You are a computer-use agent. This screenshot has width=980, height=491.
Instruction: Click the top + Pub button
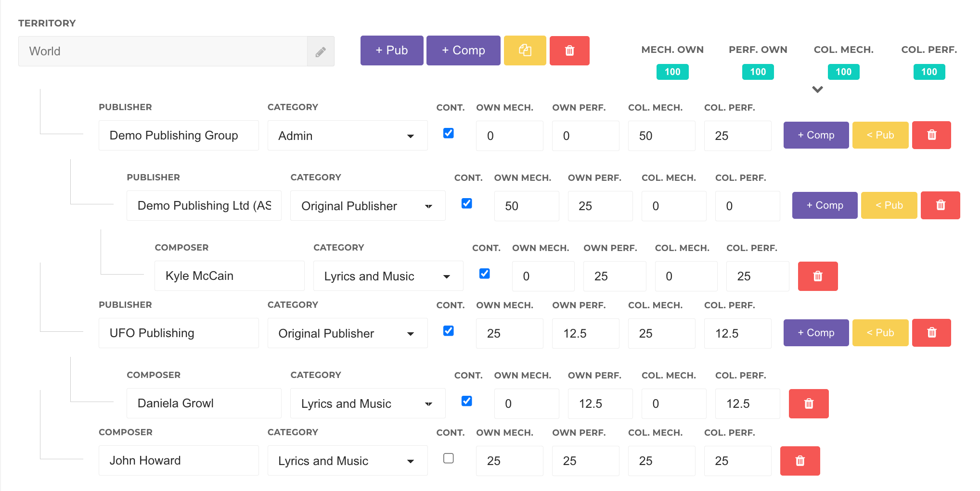click(x=392, y=50)
